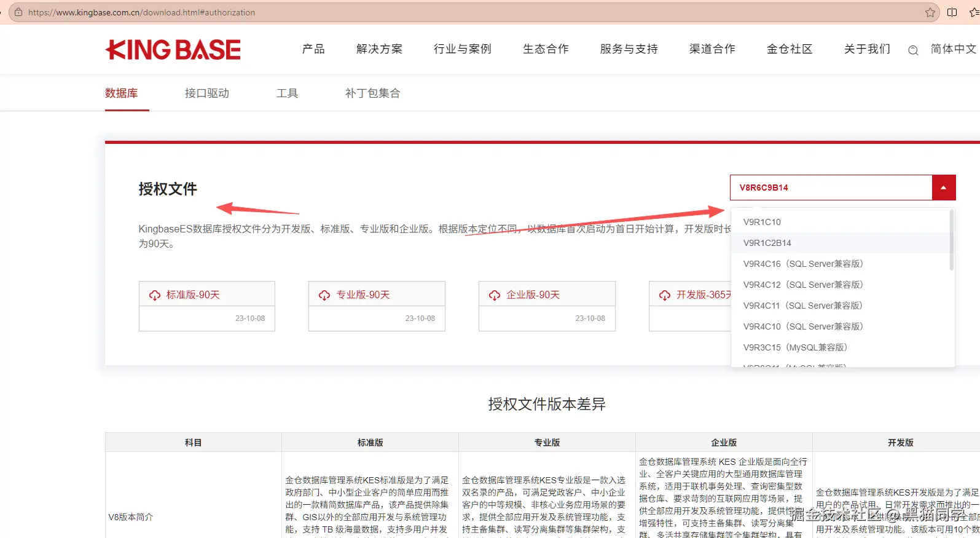Switch to the 补丁包集合 tab
The image size is (980, 538).
pos(372,93)
